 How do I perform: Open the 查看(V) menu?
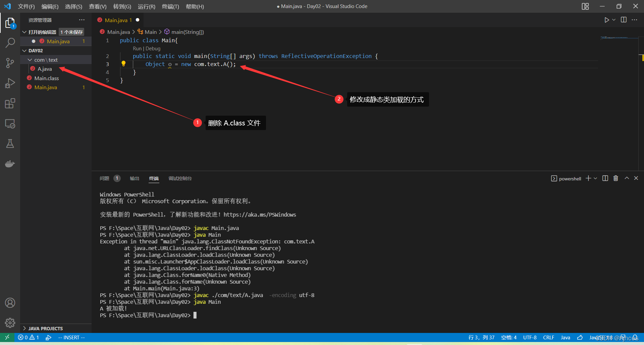(x=98, y=6)
